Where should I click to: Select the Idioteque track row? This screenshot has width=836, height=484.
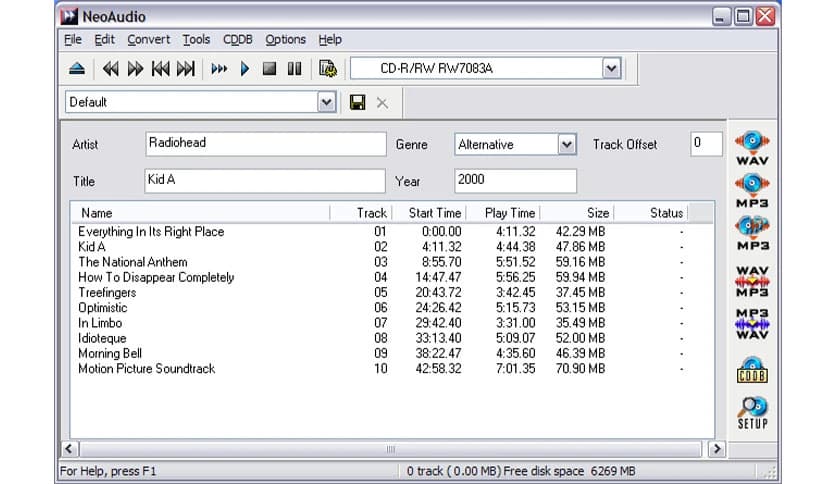click(102, 338)
